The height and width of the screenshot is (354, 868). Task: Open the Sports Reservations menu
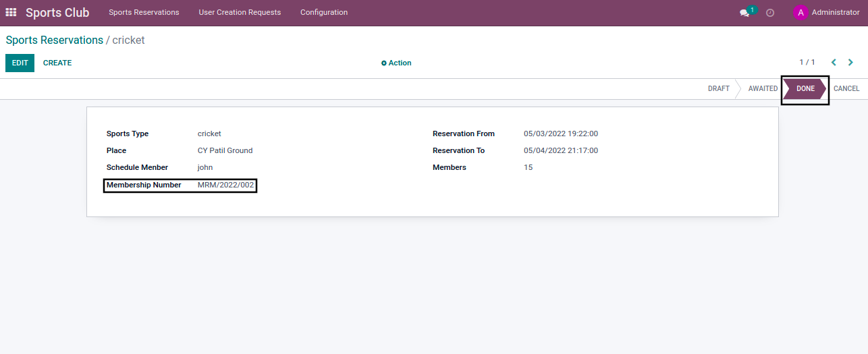click(x=144, y=12)
